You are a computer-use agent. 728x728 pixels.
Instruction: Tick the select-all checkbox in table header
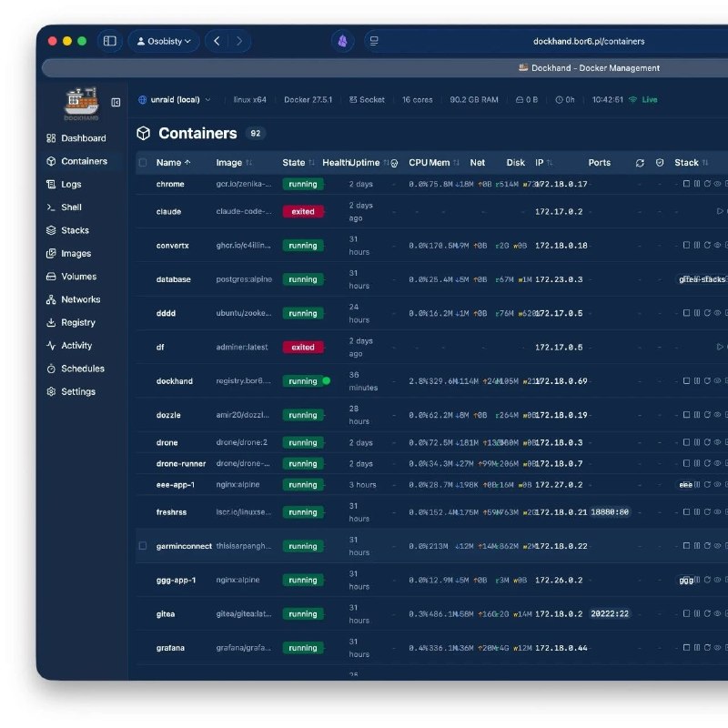coord(143,163)
